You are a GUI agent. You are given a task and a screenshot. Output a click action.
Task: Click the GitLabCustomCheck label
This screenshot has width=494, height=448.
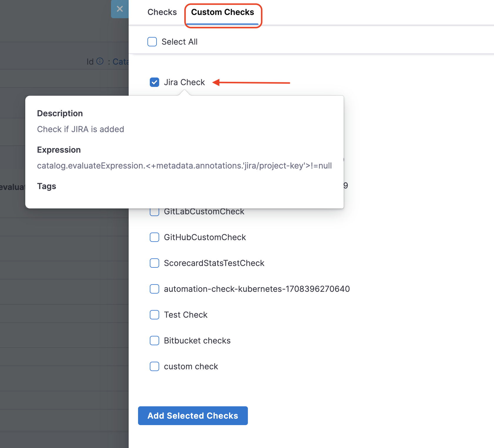(204, 212)
